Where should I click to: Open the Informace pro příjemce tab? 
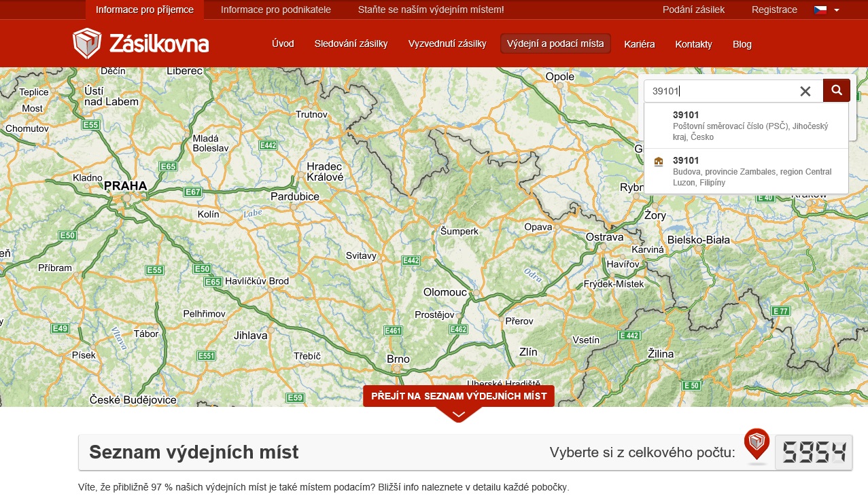coord(144,10)
